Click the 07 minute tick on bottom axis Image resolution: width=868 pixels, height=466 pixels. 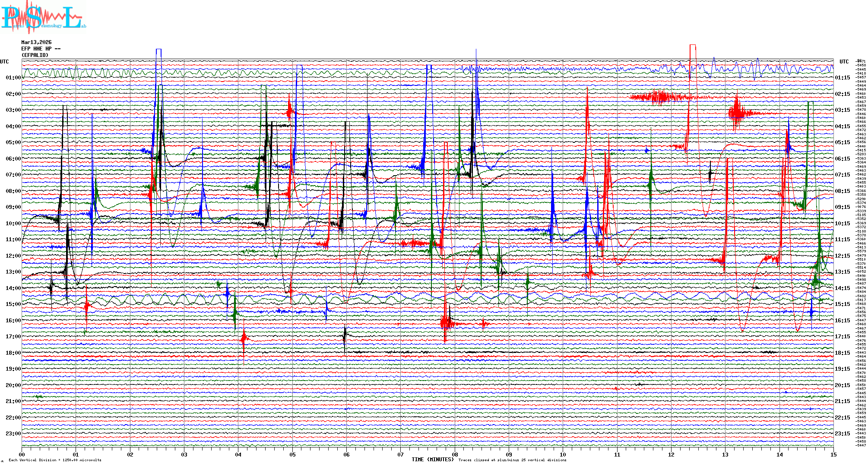(x=400, y=455)
